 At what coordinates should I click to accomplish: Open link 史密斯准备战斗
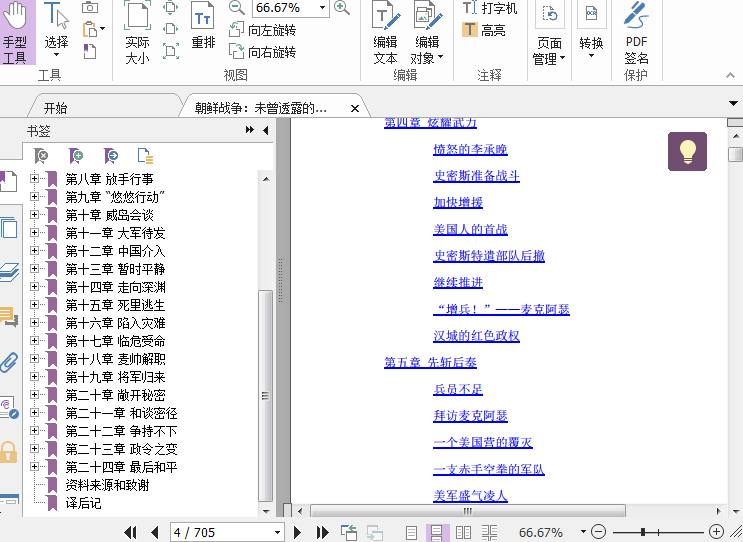click(x=476, y=176)
